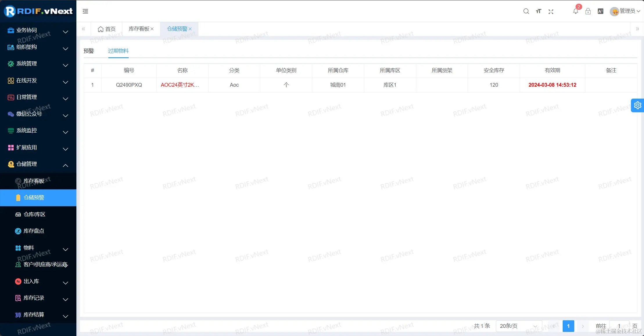Screen dimensions: 644x336
Task: Click the search magnifier icon in header
Action: [x=526, y=11]
